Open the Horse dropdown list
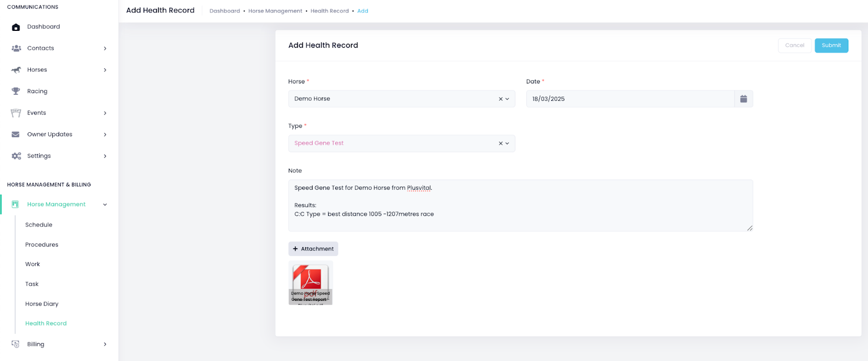868x361 pixels. [x=508, y=99]
